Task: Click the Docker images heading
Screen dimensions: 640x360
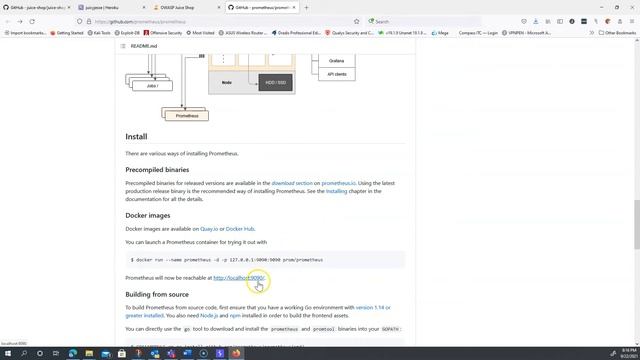Action: tap(148, 216)
